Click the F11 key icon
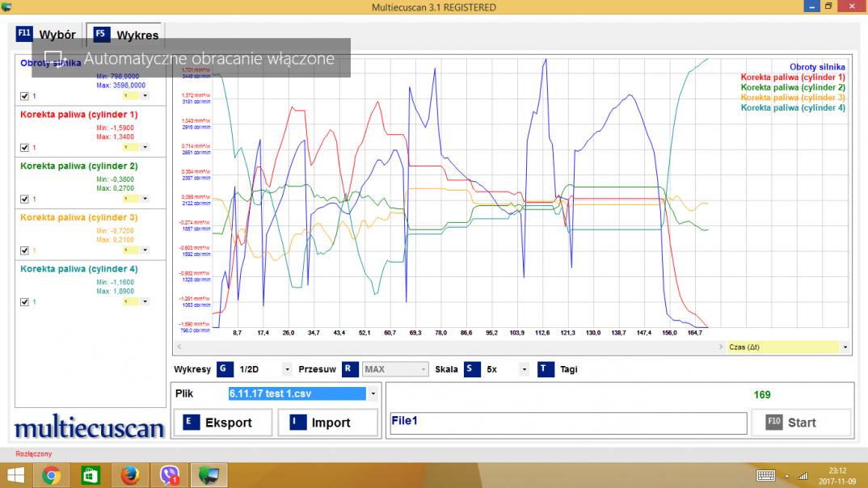This screenshot has width=868, height=488. pos(24,34)
